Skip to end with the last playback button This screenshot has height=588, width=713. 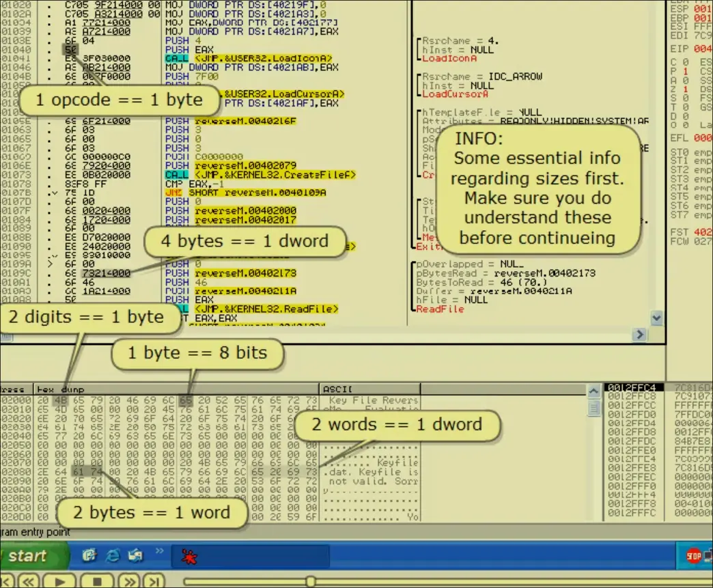coord(155,581)
